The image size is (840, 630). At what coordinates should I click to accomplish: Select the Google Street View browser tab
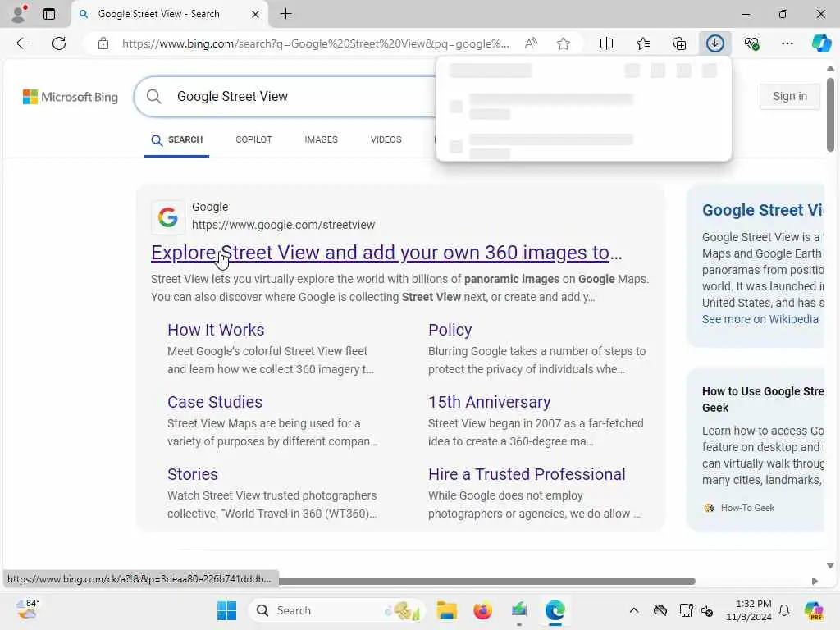169,14
